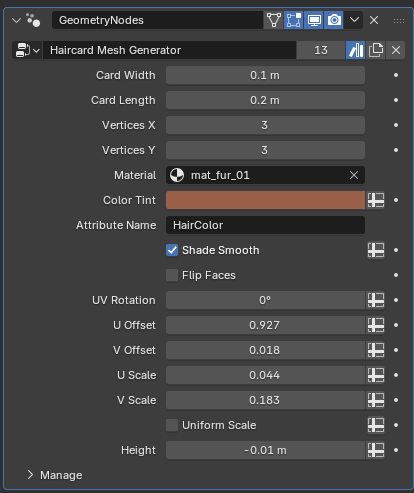The height and width of the screenshot is (493, 414).
Task: Edit the Haircard Mesh Generator name
Action: [169, 50]
